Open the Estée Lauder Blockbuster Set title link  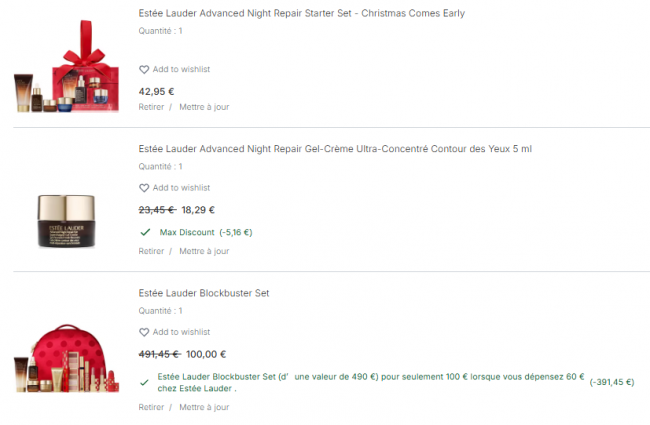pos(204,293)
